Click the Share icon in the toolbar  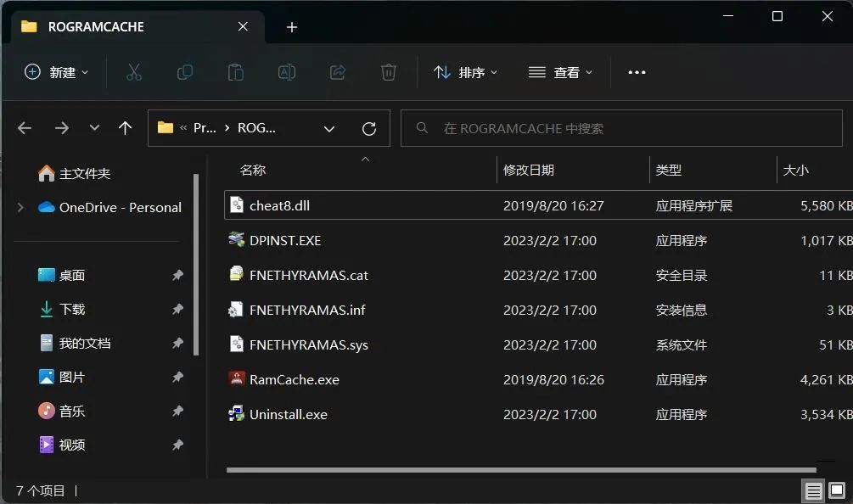337,72
